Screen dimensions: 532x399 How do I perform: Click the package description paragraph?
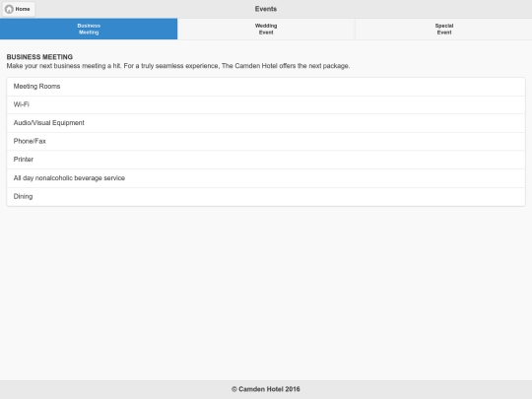(x=178, y=66)
